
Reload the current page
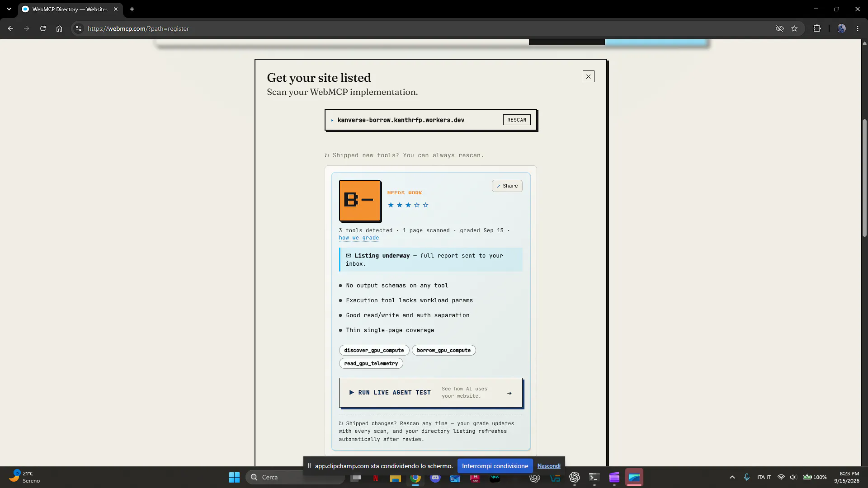pyautogui.click(x=43, y=28)
